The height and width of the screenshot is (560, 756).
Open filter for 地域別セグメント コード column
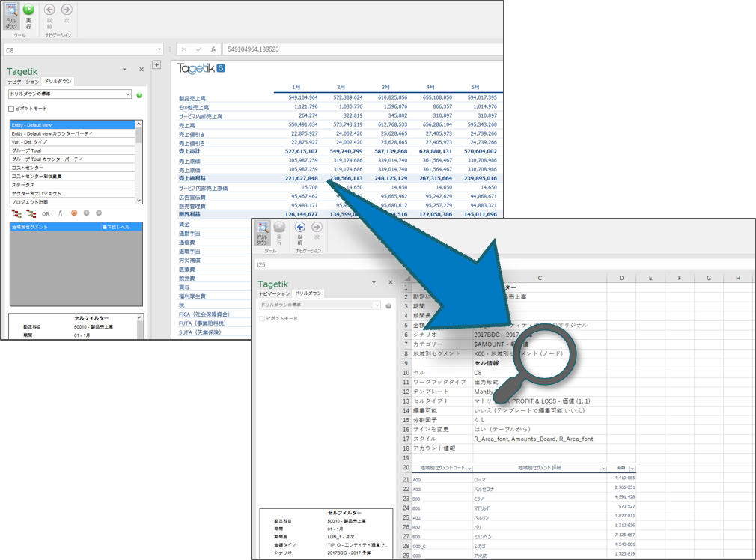coord(469,469)
